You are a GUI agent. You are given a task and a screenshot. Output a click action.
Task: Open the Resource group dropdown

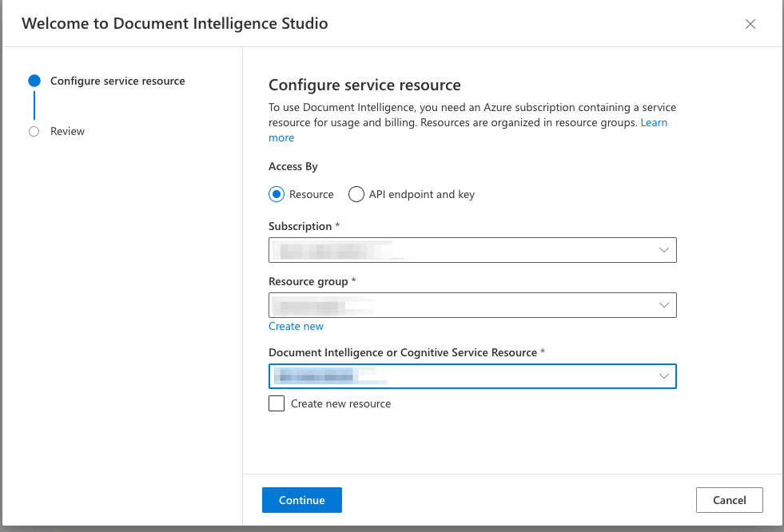(x=472, y=304)
